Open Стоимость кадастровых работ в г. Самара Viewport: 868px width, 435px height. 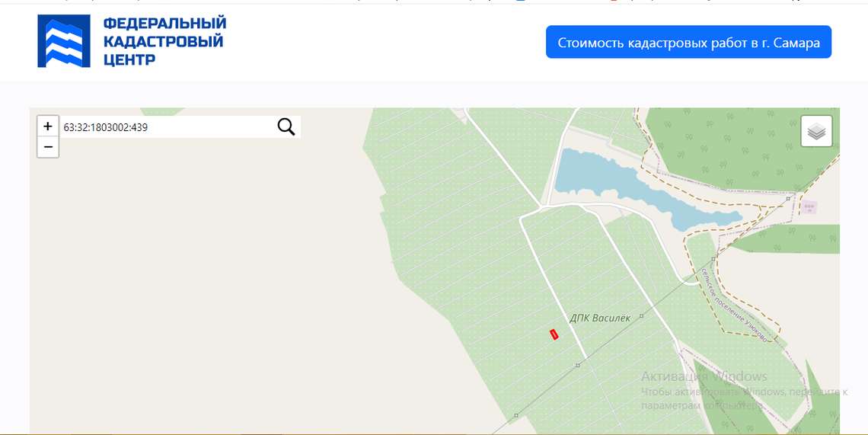point(688,42)
